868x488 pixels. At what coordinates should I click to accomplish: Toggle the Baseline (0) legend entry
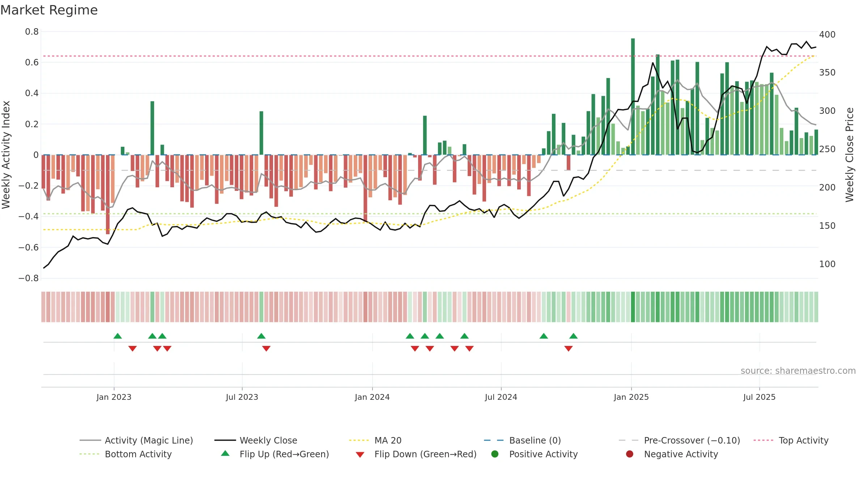[x=522, y=440]
